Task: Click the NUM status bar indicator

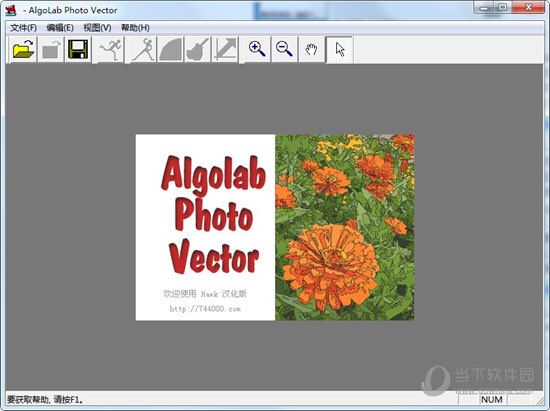Action: click(x=491, y=399)
